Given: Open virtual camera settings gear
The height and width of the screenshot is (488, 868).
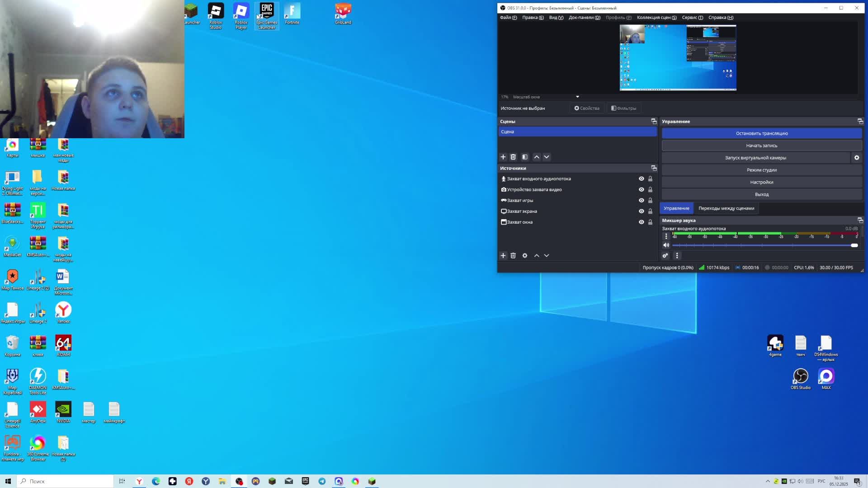Looking at the screenshot, I should [x=857, y=158].
